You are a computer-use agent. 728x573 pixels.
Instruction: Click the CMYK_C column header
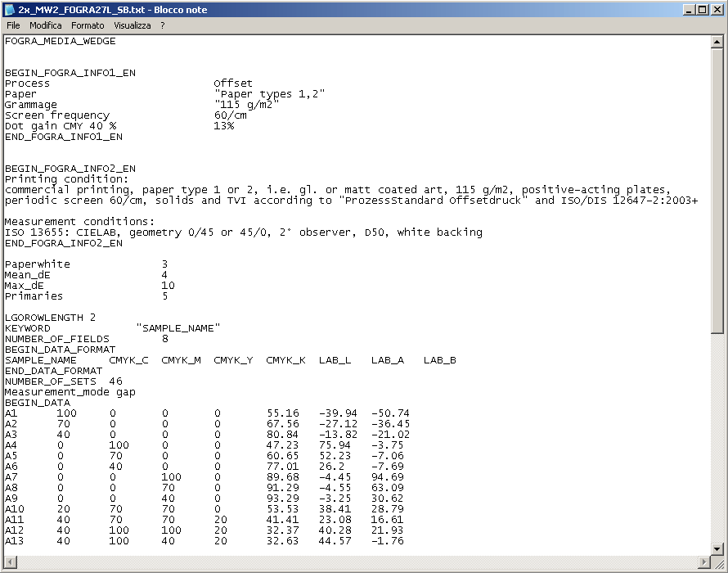pos(128,360)
